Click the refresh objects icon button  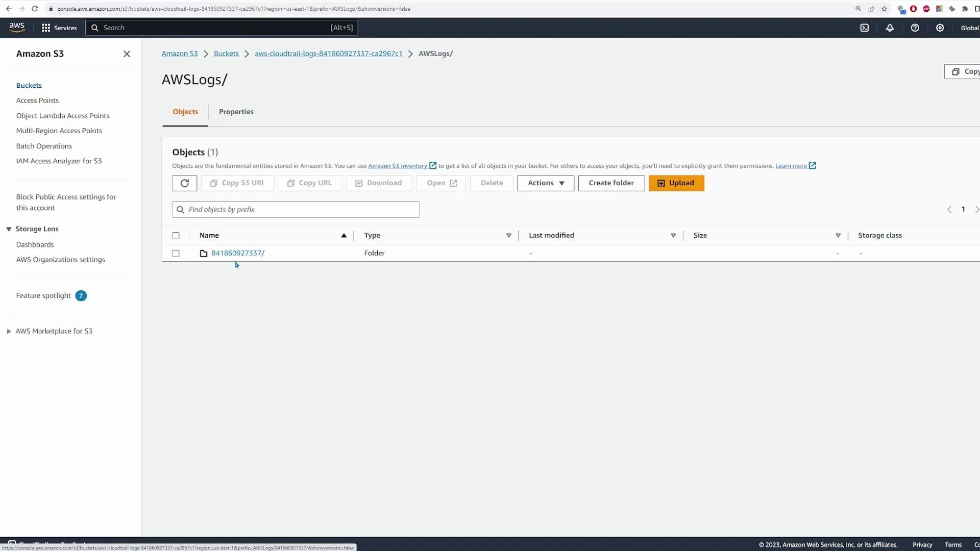click(184, 183)
